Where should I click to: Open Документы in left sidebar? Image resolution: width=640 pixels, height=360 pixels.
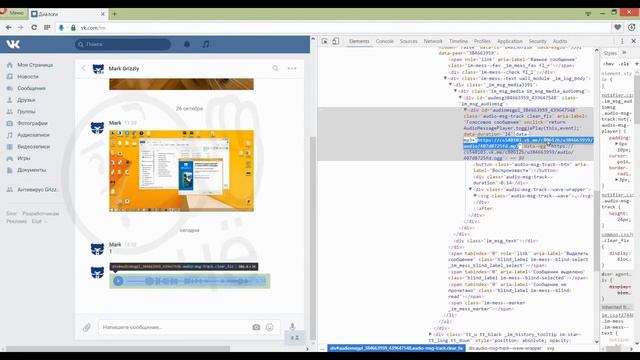coord(31,170)
